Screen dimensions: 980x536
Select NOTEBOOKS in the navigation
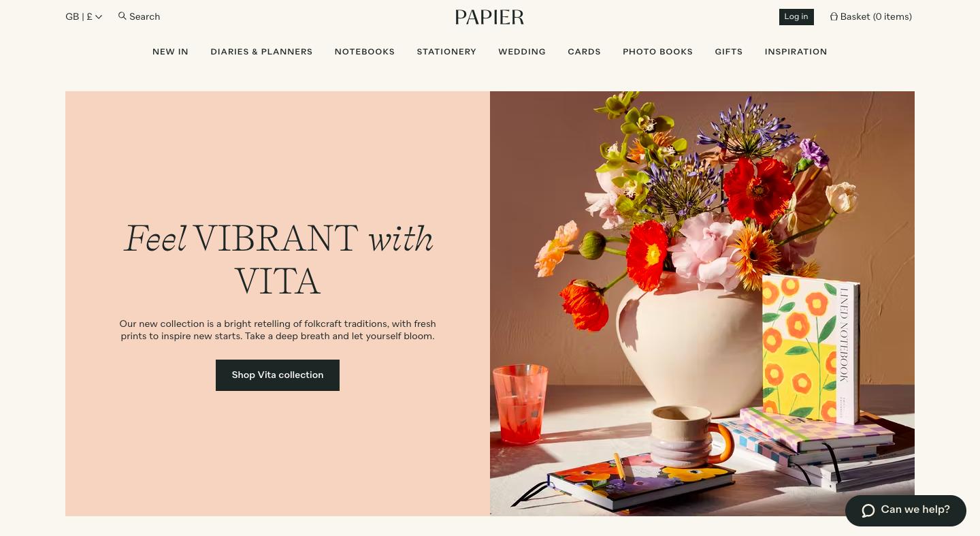pos(365,52)
